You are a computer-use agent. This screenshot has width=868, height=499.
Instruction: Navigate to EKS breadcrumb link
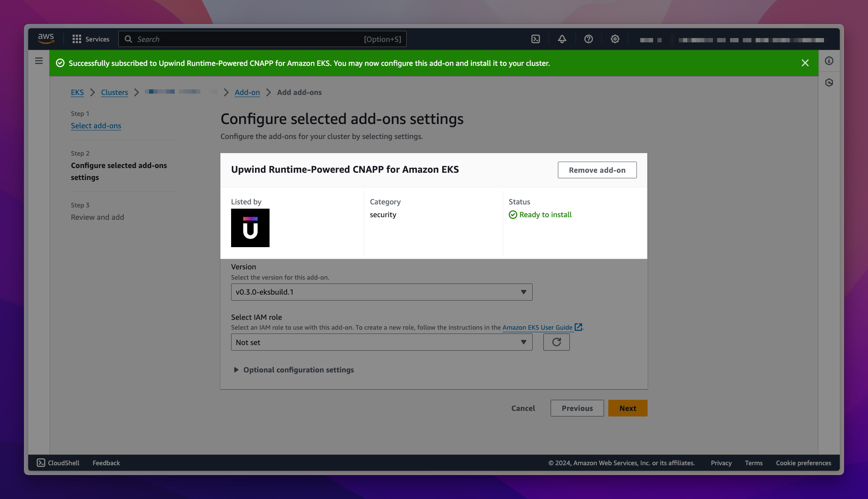coord(76,92)
